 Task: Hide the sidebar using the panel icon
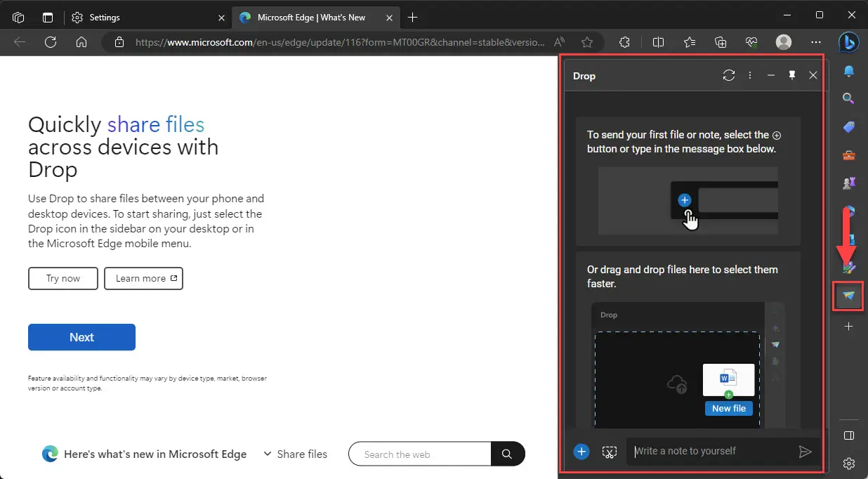pos(849,435)
